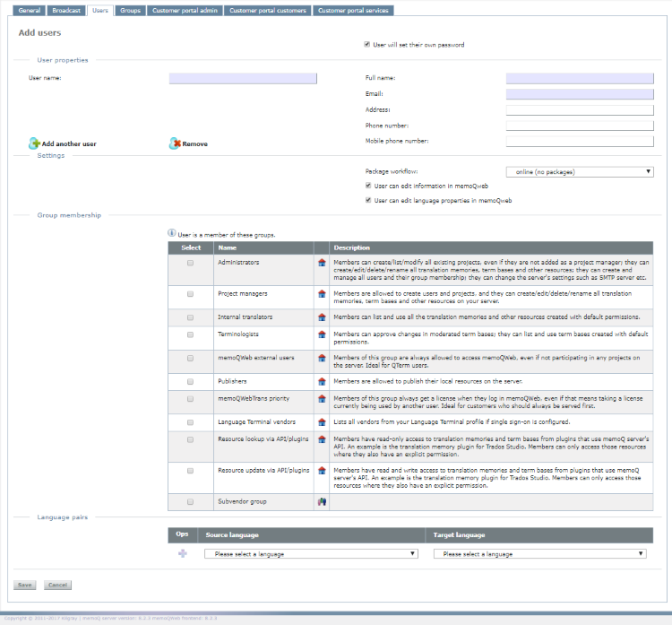The width and height of the screenshot is (672, 625).
Task: Open the Package workflow dropdown
Action: click(580, 171)
